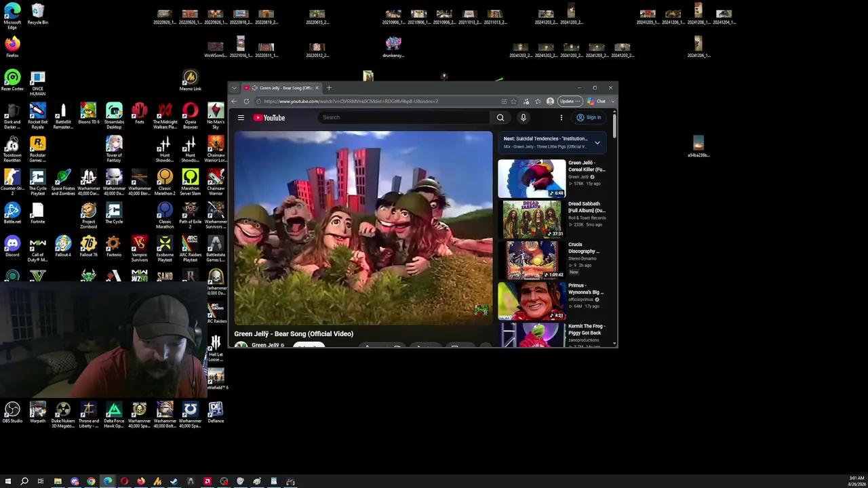Click the Sign in button on YouTube
This screenshot has height=488, width=868.
589,118
